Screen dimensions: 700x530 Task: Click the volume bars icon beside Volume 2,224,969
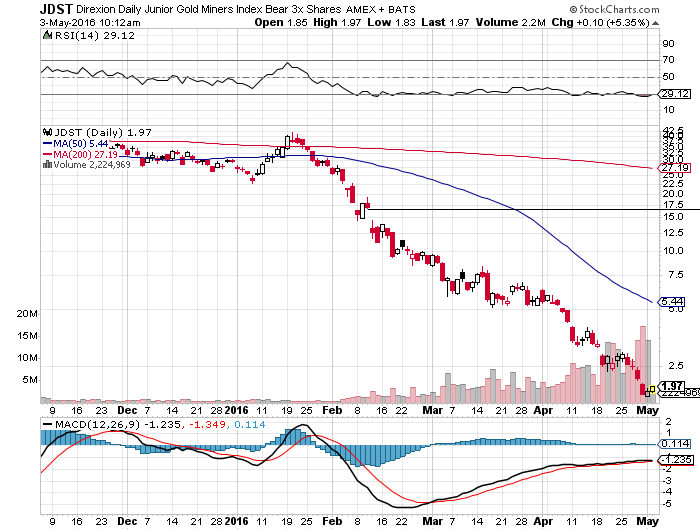[47, 164]
